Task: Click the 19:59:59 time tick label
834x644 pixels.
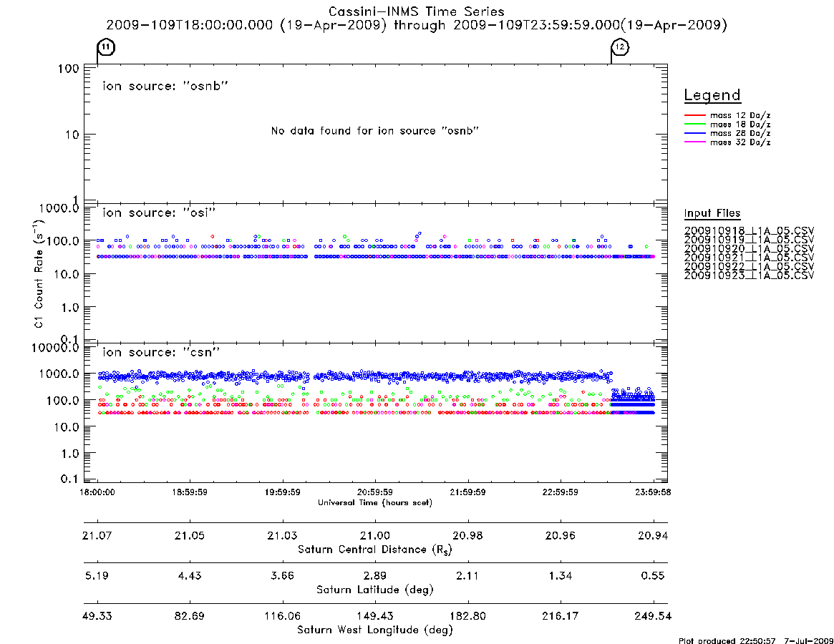Action: pyautogui.click(x=283, y=492)
